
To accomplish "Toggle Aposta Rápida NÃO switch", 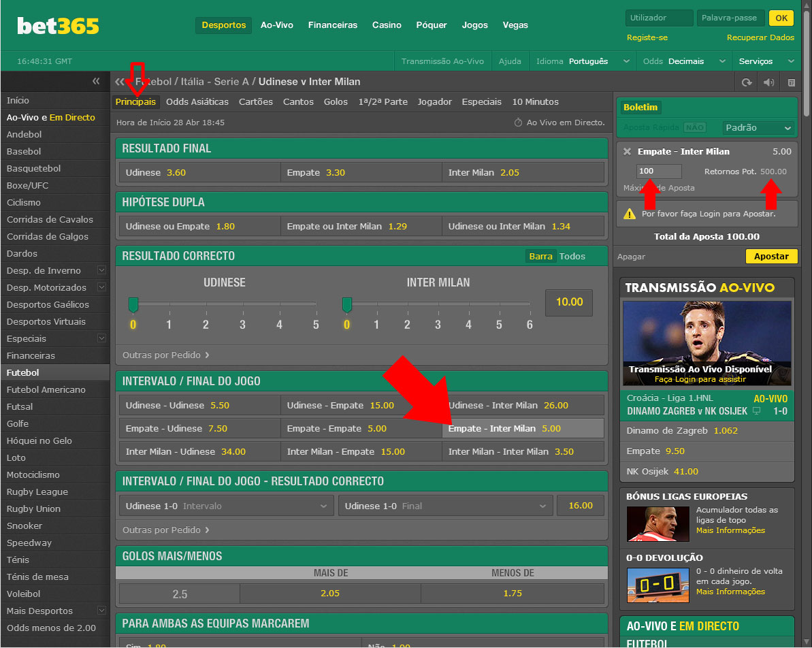I will 694,127.
